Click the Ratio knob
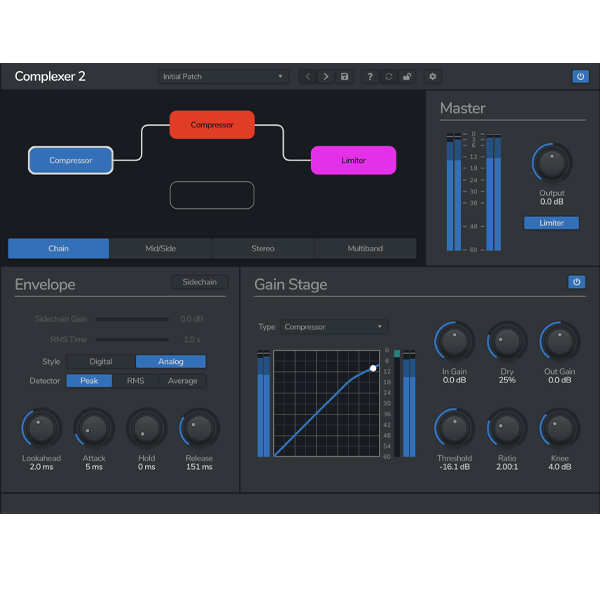Image resolution: width=600 pixels, height=600 pixels. pos(507,428)
